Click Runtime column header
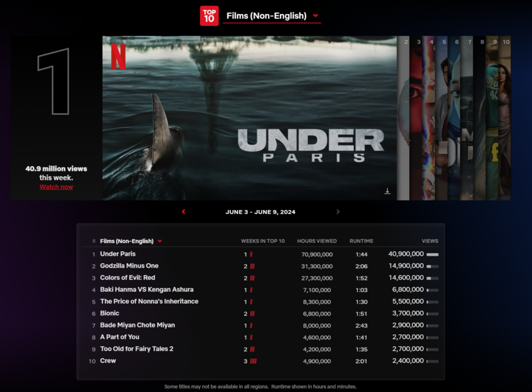Viewport: 532px width, 392px height. coord(361,241)
